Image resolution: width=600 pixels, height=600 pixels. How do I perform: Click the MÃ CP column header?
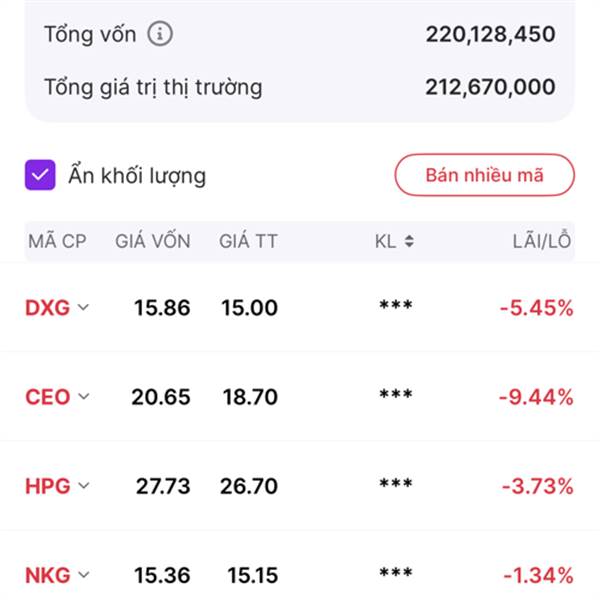coord(57,241)
